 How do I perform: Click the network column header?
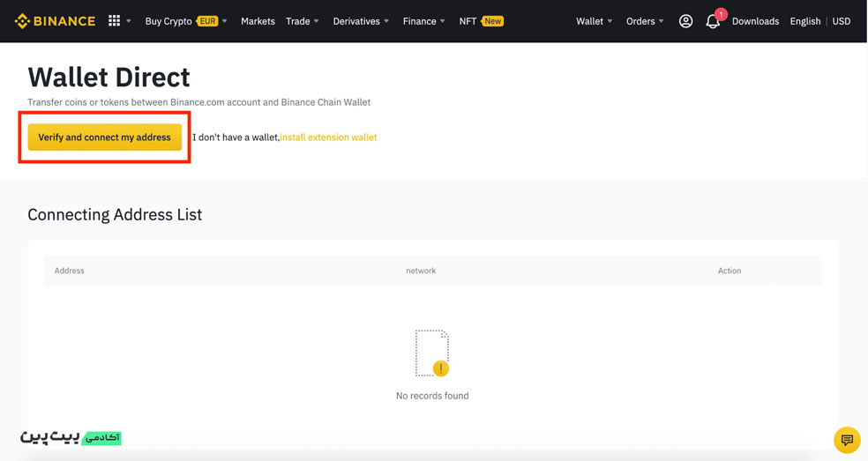point(421,271)
